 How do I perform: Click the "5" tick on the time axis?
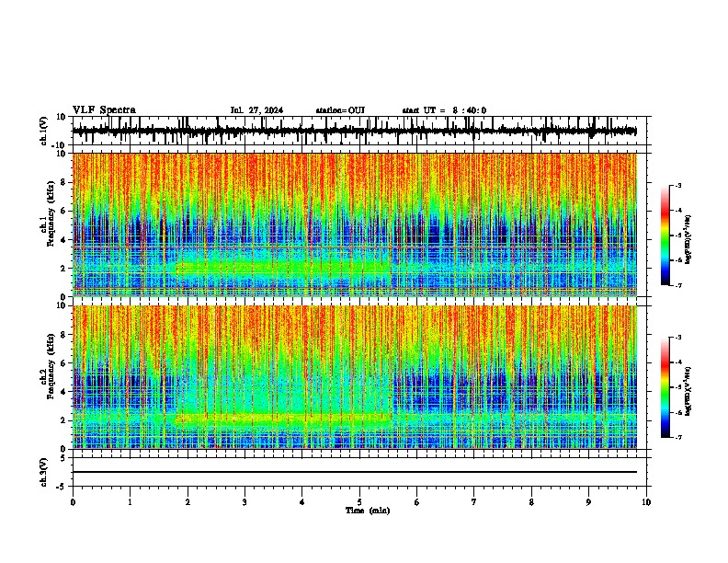coord(359,502)
